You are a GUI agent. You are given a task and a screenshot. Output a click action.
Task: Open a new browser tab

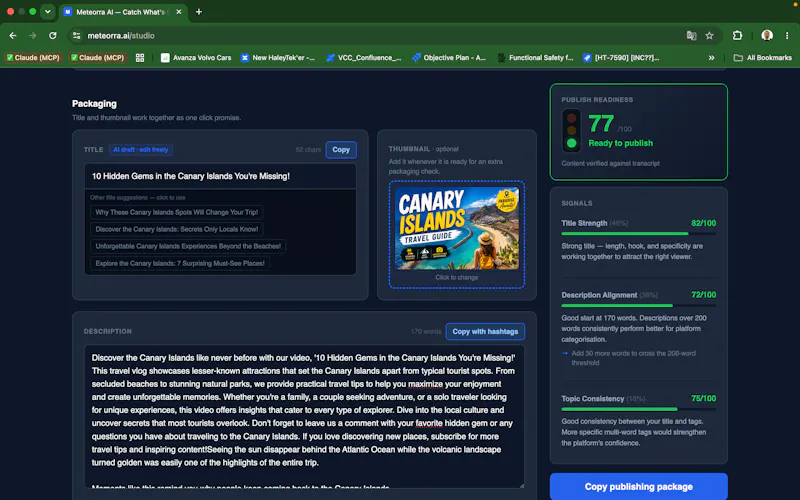tap(199, 12)
